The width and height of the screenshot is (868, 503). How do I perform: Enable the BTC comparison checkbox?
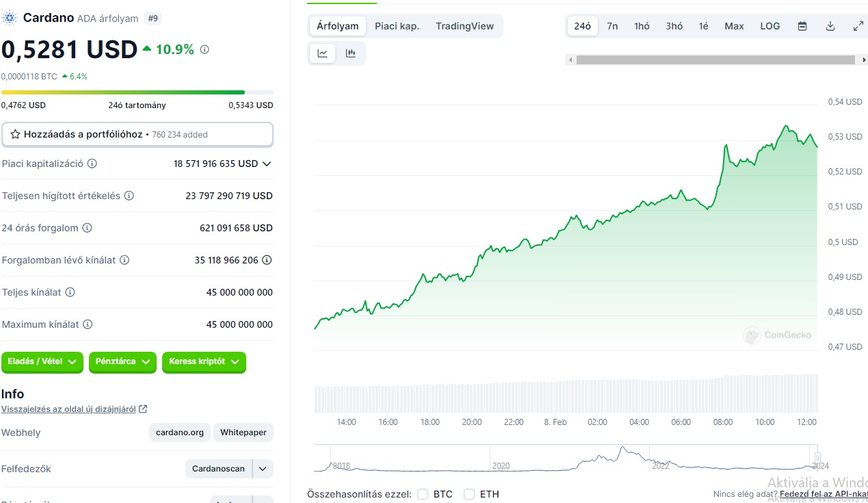pos(423,494)
